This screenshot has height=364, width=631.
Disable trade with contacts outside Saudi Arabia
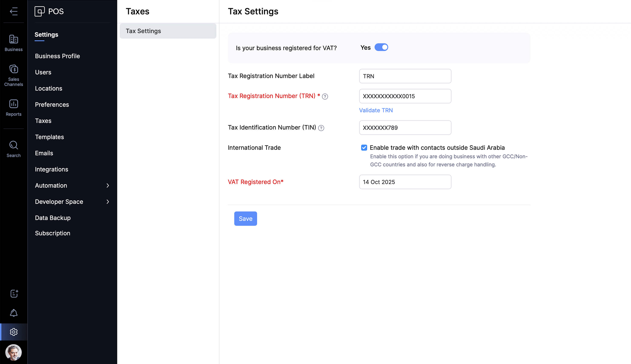point(364,148)
